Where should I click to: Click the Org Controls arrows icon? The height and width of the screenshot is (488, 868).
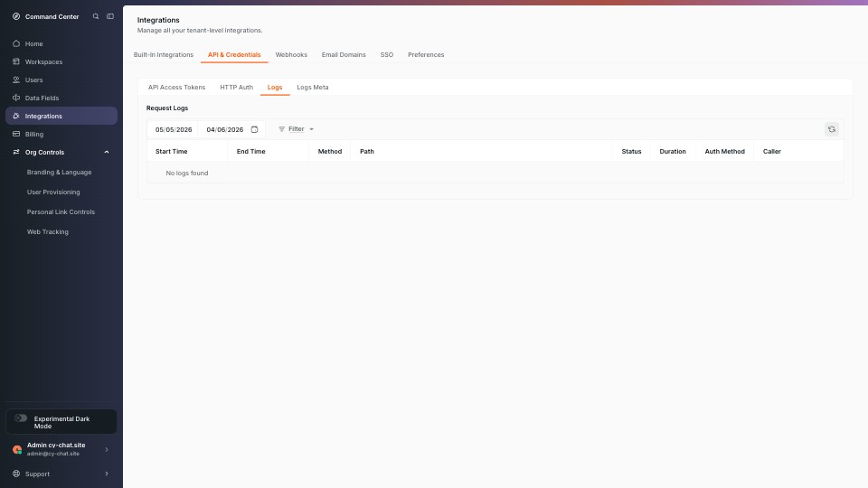(x=16, y=152)
